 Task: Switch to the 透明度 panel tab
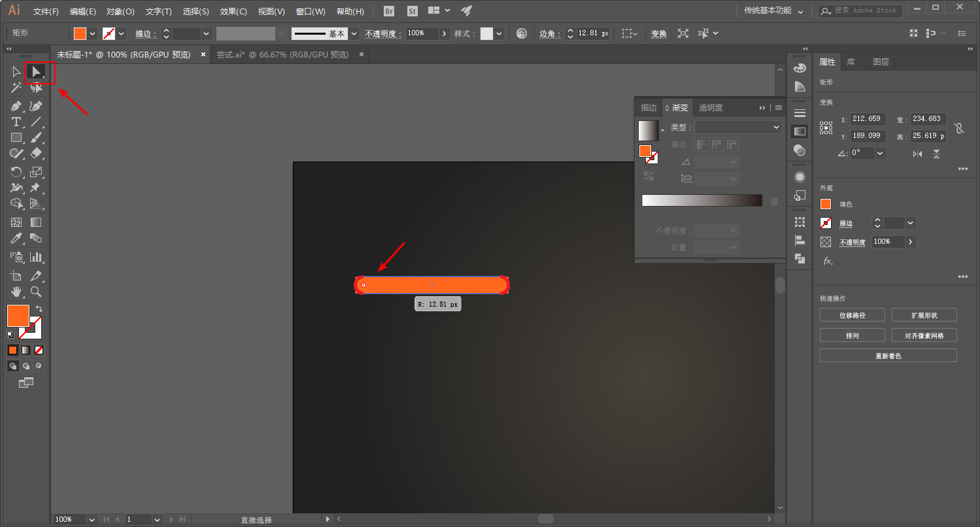711,108
